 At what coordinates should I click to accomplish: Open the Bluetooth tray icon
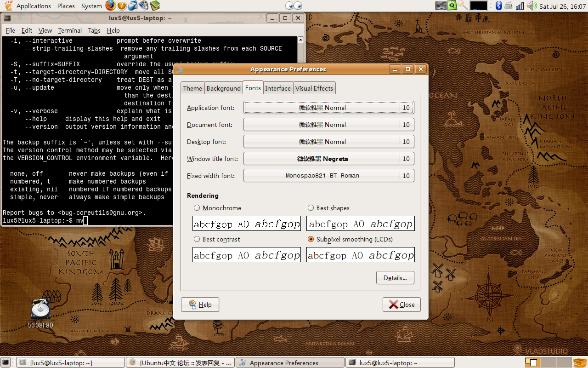tap(498, 6)
